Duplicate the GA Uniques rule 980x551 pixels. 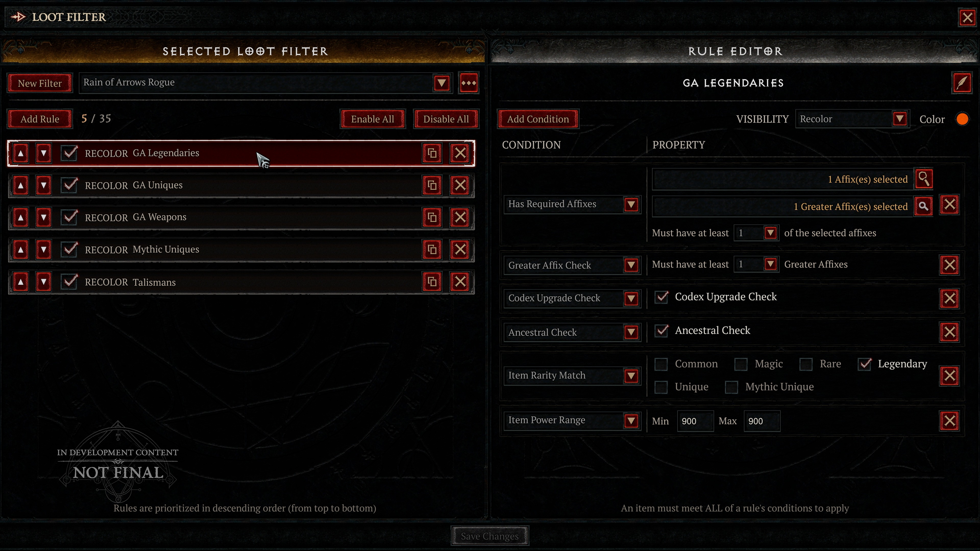click(x=432, y=185)
